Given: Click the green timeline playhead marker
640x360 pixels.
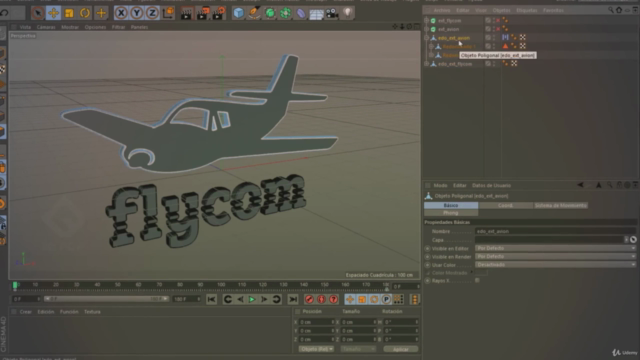Looking at the screenshot, I should [x=15, y=285].
